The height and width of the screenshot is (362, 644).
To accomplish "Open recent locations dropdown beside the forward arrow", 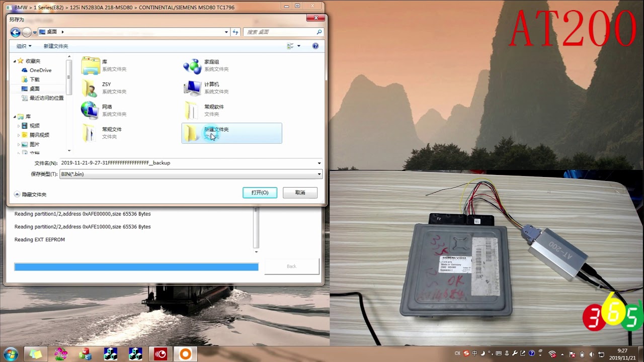I will pyautogui.click(x=35, y=32).
